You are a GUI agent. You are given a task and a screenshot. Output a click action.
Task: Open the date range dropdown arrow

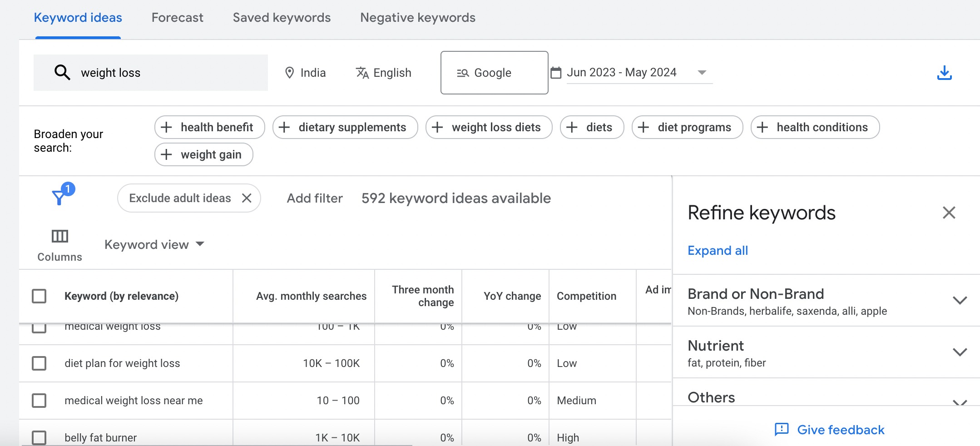[702, 73]
